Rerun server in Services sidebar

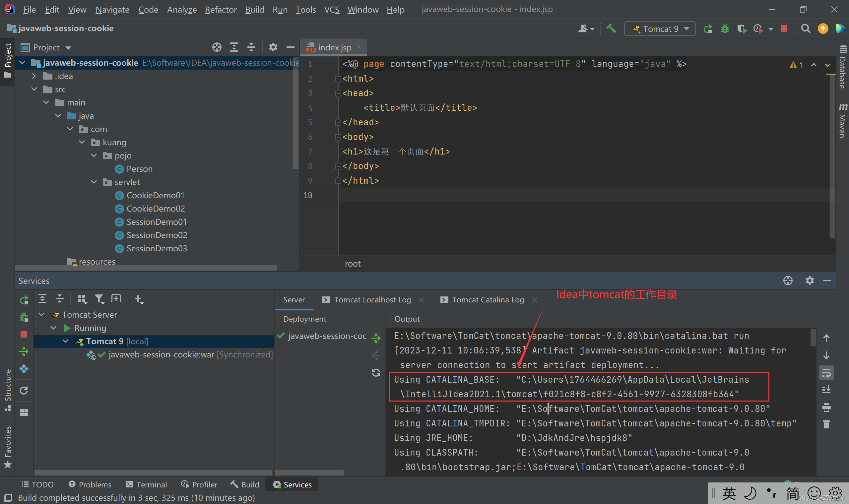[24, 300]
